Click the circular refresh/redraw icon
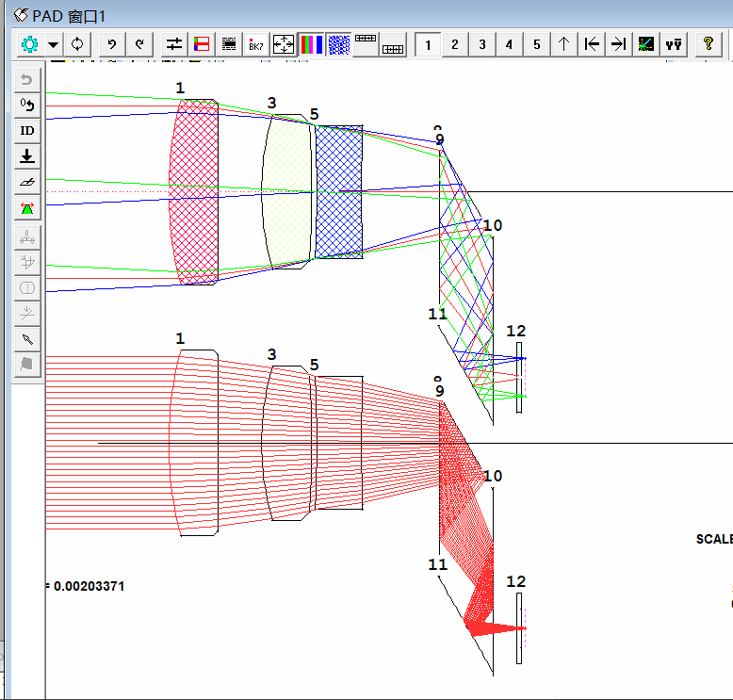The image size is (733, 700). tap(77, 44)
